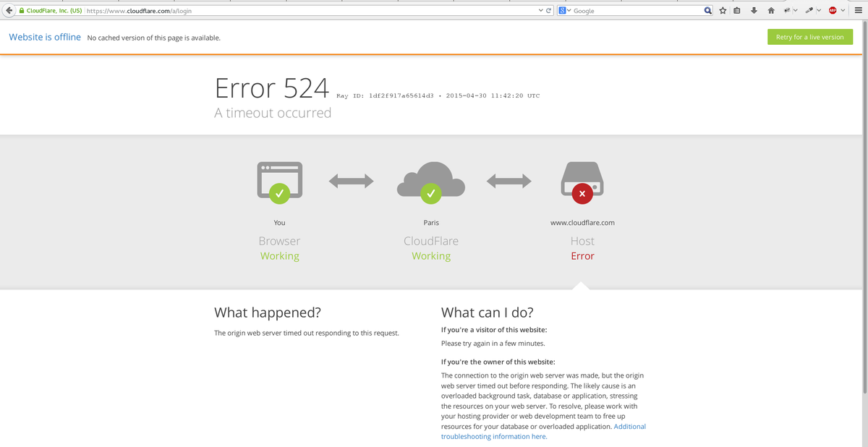Viewport: 868px width, 447px height.
Task: Reload the page with the refresh icon
Action: coord(549,11)
